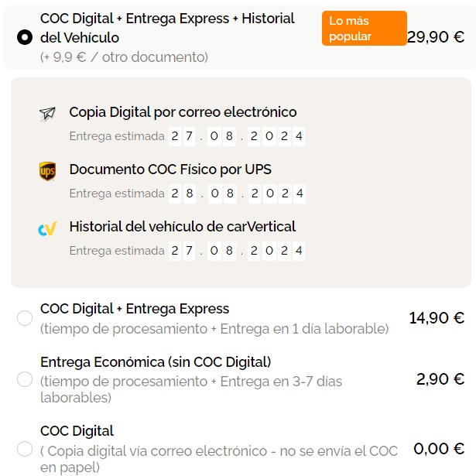Click the 2,90 € price label

pyautogui.click(x=440, y=379)
